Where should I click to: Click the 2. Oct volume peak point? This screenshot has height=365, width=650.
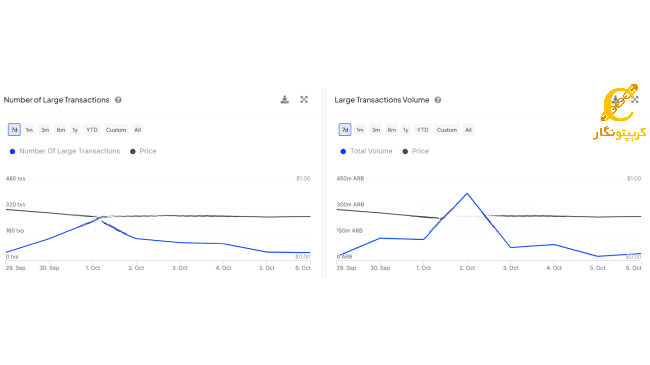[x=467, y=194]
